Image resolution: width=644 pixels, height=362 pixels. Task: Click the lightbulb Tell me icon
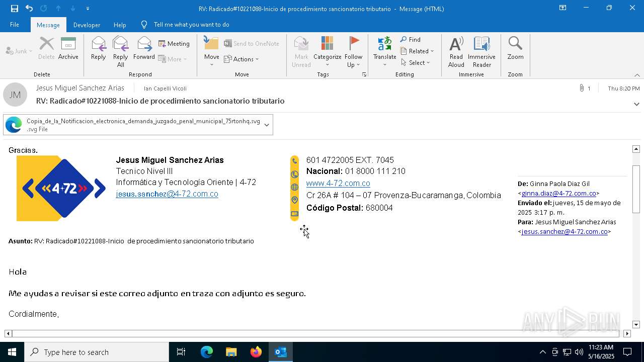[144, 25]
